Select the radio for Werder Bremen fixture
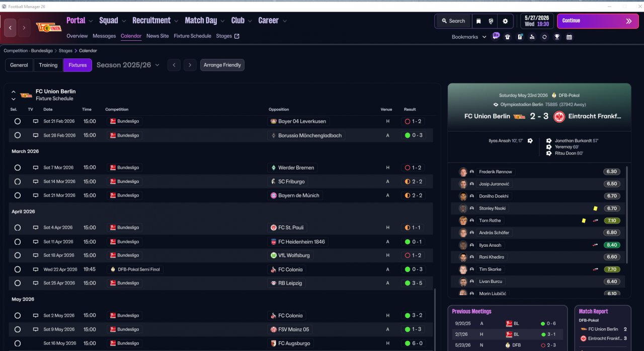 tap(18, 168)
